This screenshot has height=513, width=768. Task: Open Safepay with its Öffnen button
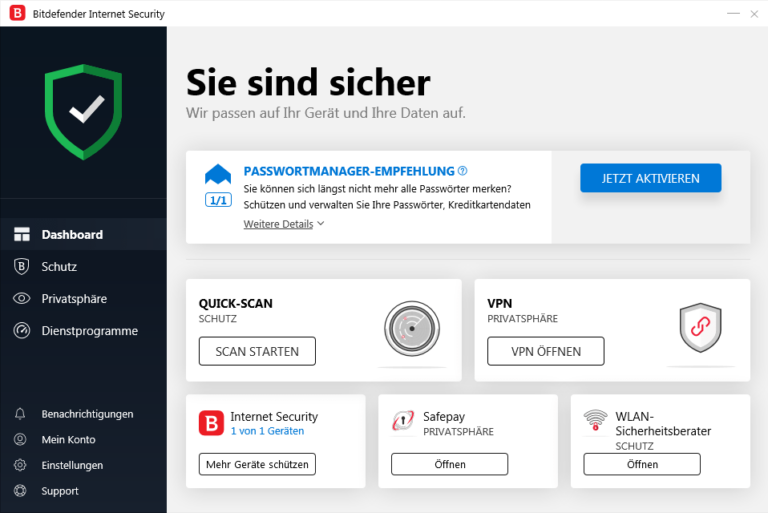[450, 464]
